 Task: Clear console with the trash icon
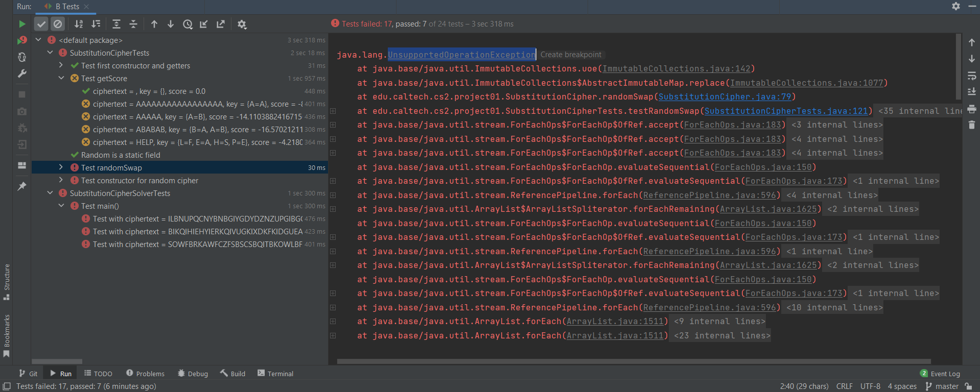(971, 125)
